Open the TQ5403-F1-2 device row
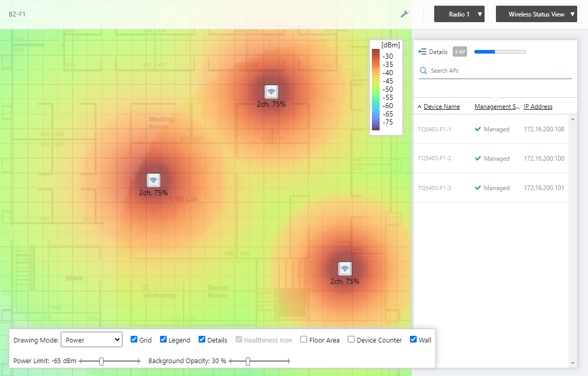The image size is (588, 376). 435,159
